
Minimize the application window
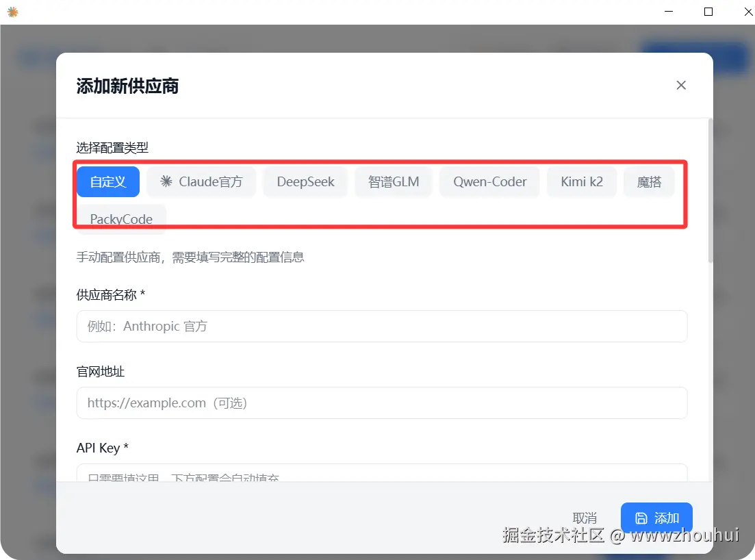pyautogui.click(x=669, y=12)
